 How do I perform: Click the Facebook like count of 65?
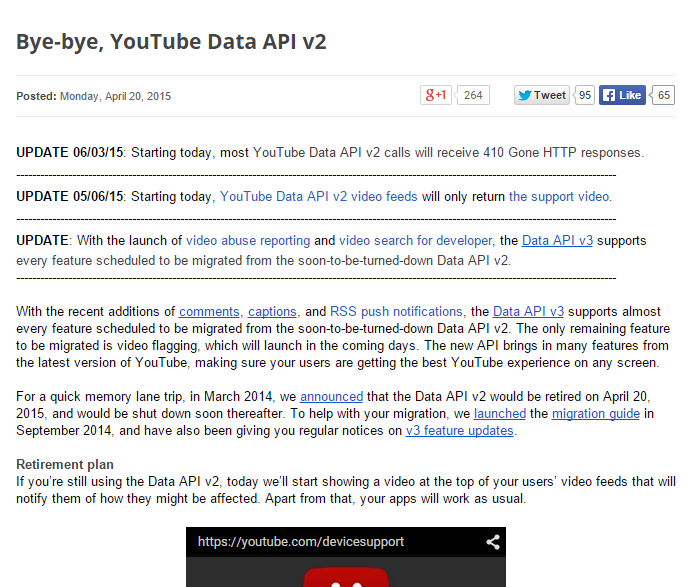coord(664,96)
